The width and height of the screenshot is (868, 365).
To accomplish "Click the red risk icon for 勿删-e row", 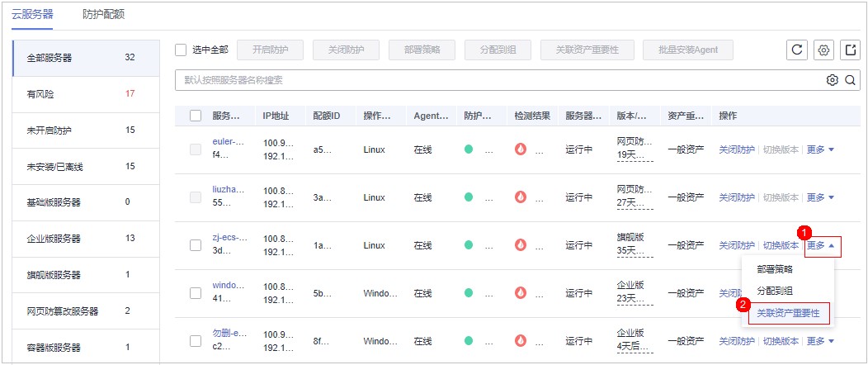I will (521, 340).
